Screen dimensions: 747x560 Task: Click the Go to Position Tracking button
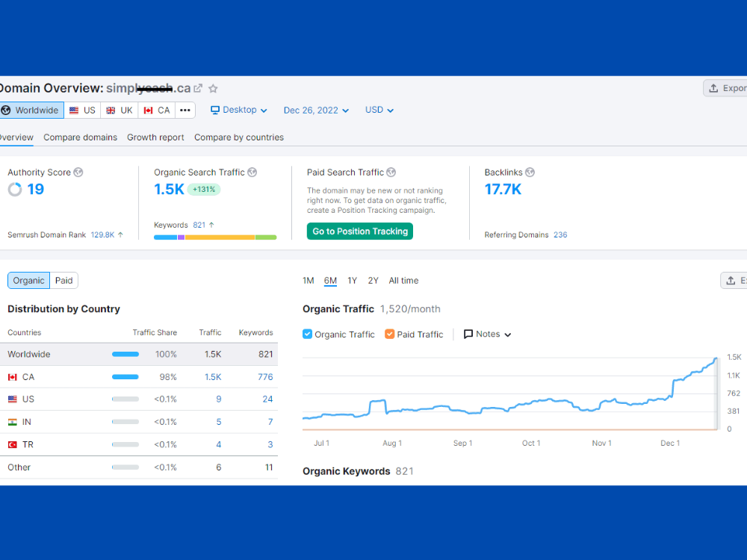point(360,231)
